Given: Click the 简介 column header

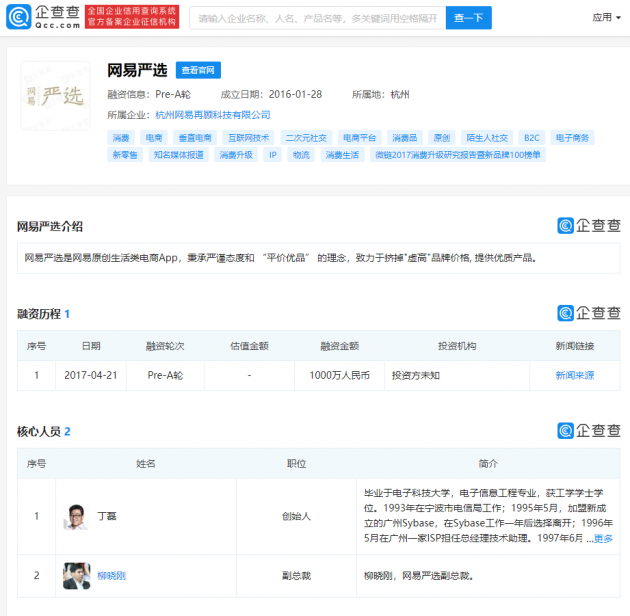Looking at the screenshot, I should pos(488,464).
